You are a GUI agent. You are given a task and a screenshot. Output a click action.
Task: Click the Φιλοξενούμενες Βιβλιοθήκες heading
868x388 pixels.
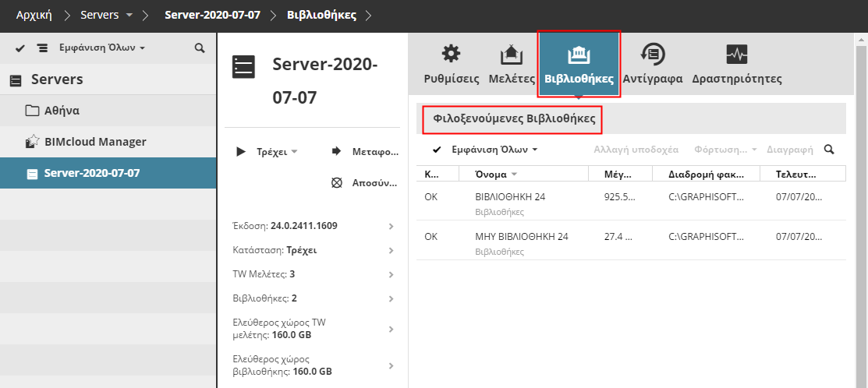click(512, 118)
